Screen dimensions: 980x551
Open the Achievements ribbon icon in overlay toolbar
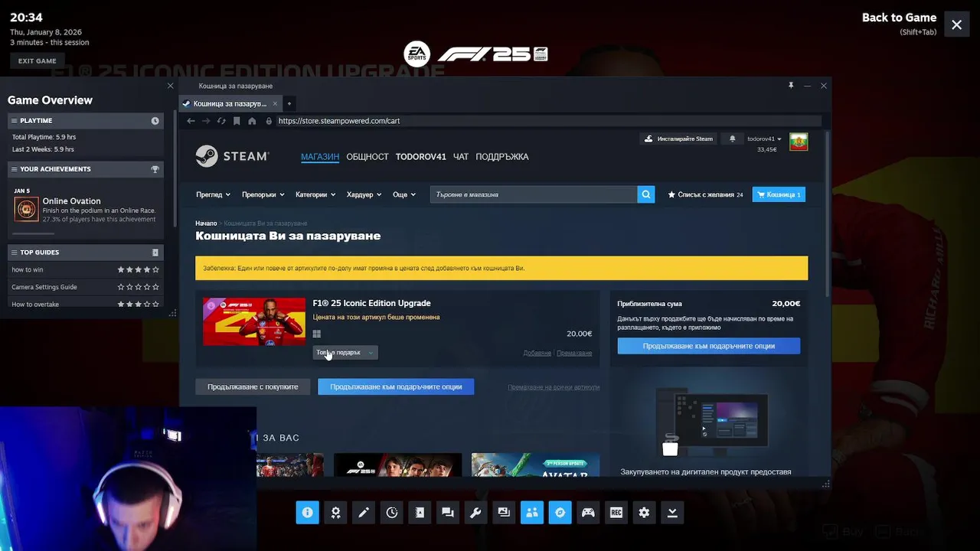tap(335, 513)
